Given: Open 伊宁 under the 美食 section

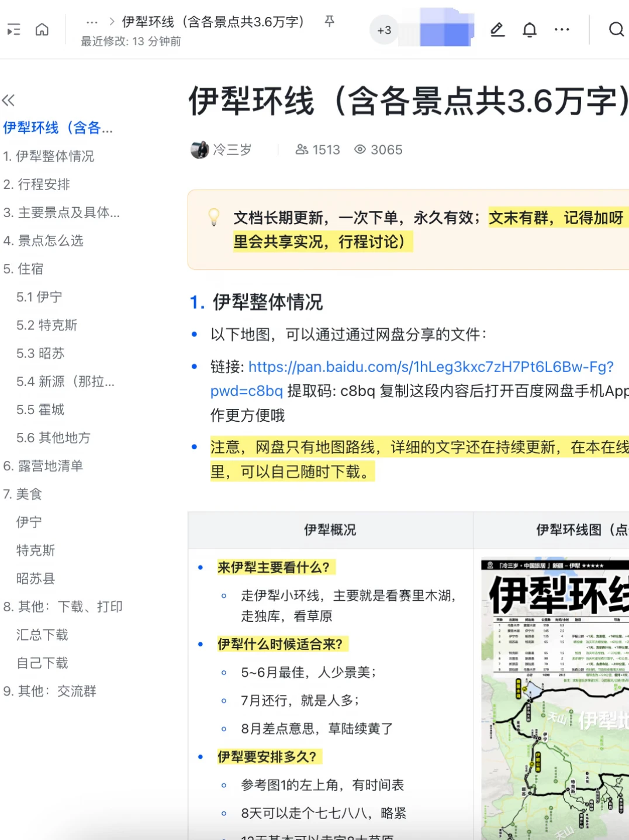Looking at the screenshot, I should (x=29, y=522).
